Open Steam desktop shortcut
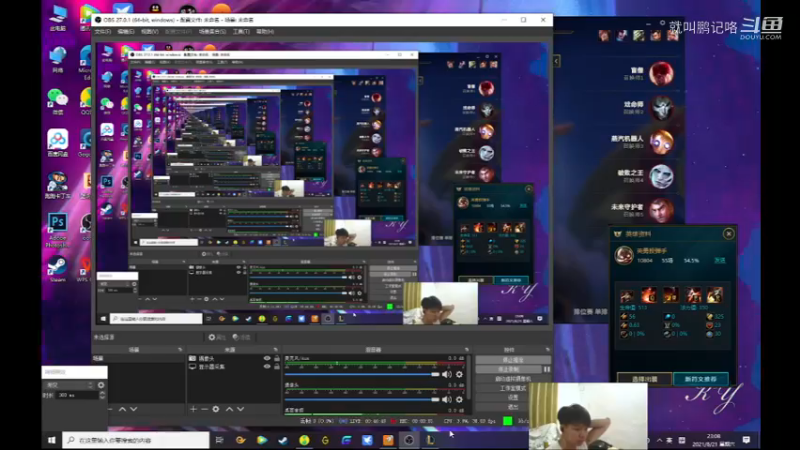800x450 pixels. tap(57, 270)
